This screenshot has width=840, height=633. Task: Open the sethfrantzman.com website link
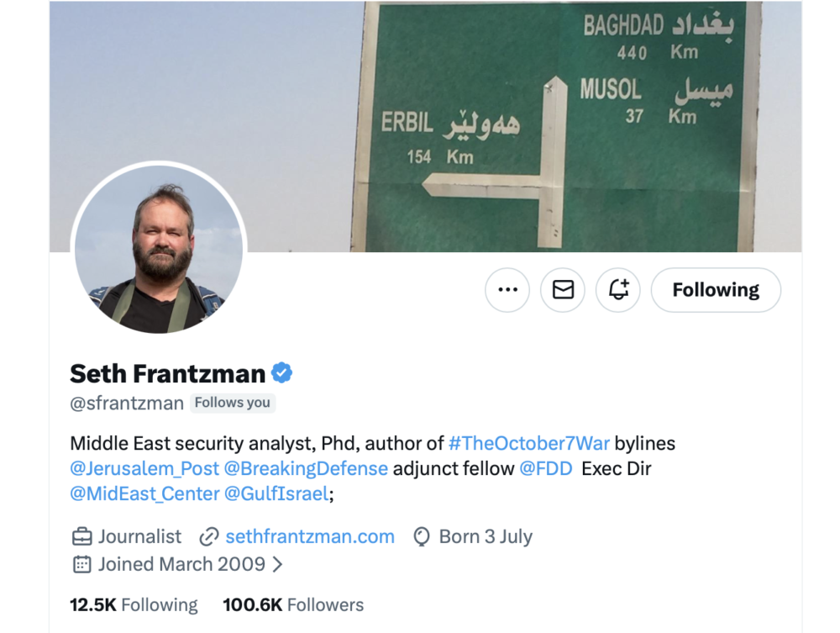[310, 536]
